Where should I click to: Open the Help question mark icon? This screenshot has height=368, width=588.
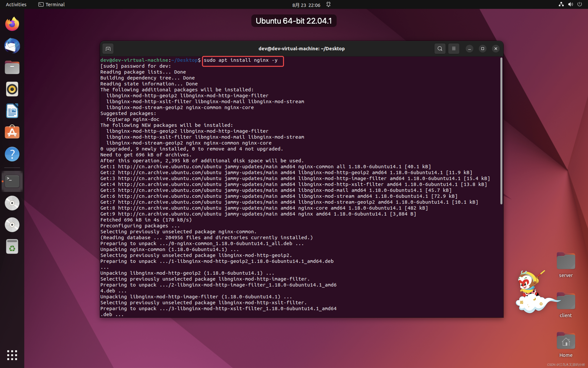(12, 154)
